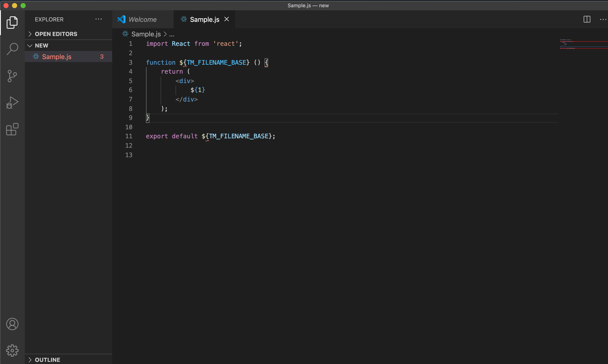Screen dimensions: 608x364
Task: Expand the OUTLINE section
Action: click(47, 360)
